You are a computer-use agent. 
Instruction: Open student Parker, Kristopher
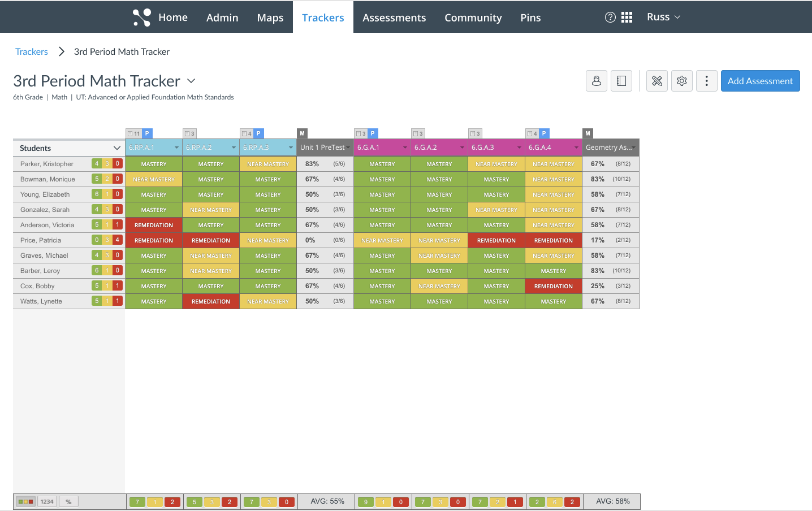47,164
